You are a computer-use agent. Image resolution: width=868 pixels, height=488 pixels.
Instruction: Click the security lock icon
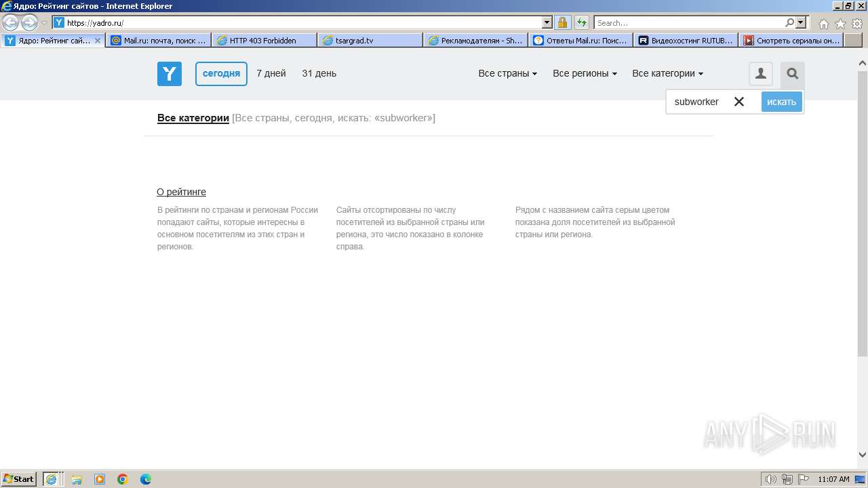563,22
